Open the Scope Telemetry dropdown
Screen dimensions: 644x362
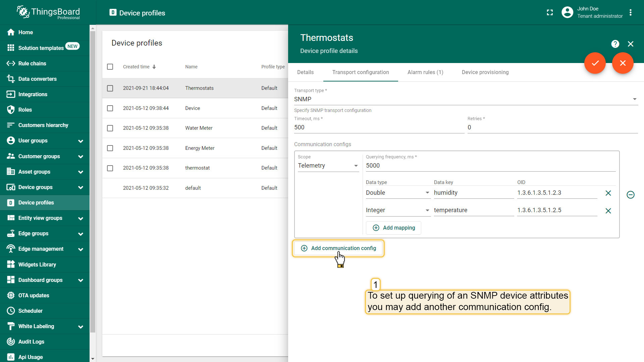[328, 166]
